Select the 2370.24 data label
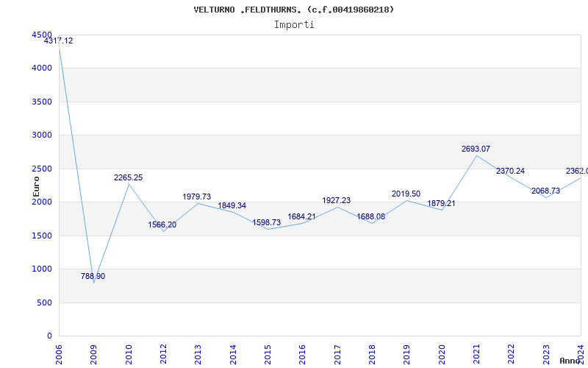The width and height of the screenshot is (588, 368). coord(510,171)
